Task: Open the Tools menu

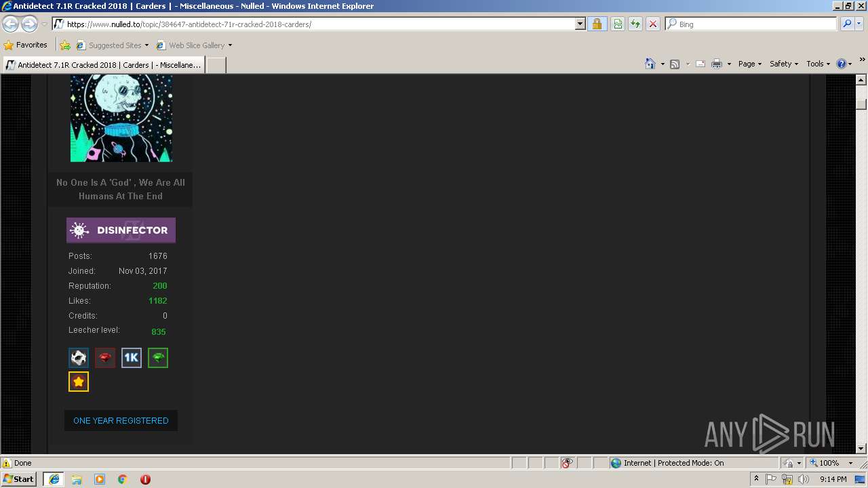Action: coord(818,64)
